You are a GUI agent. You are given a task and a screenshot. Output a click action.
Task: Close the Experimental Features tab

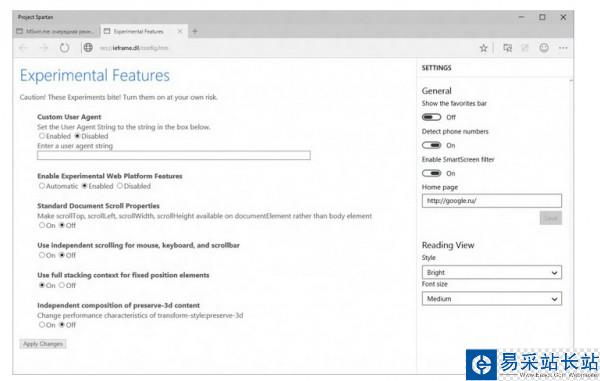[180, 31]
